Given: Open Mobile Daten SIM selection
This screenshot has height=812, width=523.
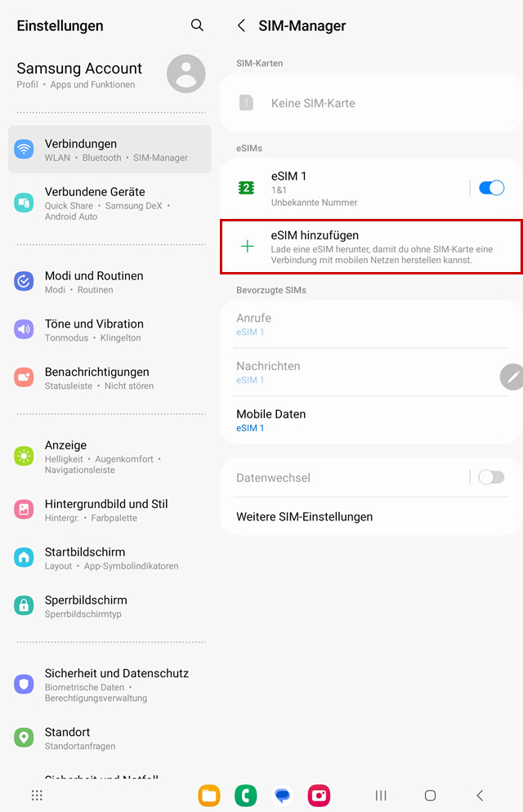Looking at the screenshot, I should (371, 421).
